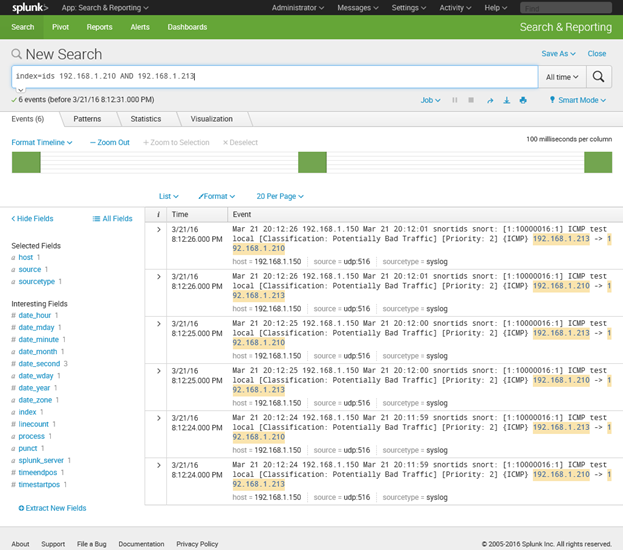This screenshot has height=550, width=623.
Task: Select the middle green timeline bar
Action: click(x=313, y=162)
